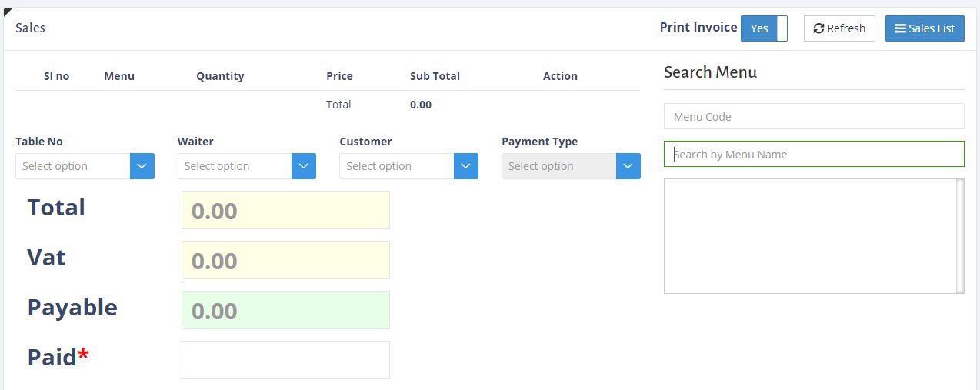Click the menu search results list box

click(809, 236)
